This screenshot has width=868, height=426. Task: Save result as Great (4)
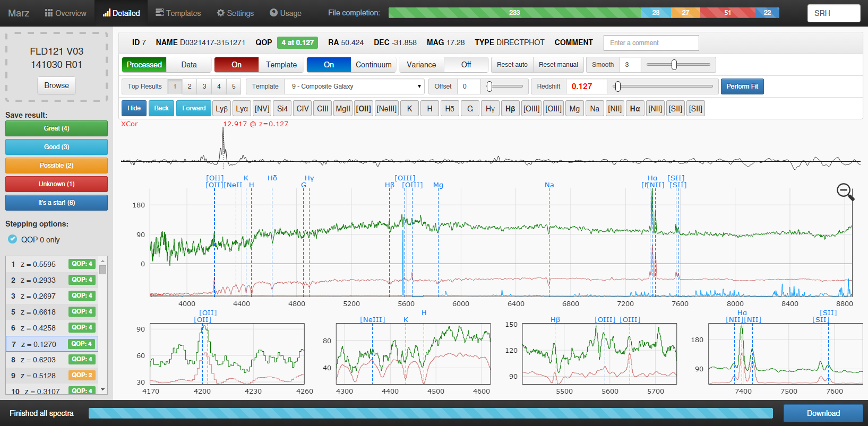click(x=56, y=128)
